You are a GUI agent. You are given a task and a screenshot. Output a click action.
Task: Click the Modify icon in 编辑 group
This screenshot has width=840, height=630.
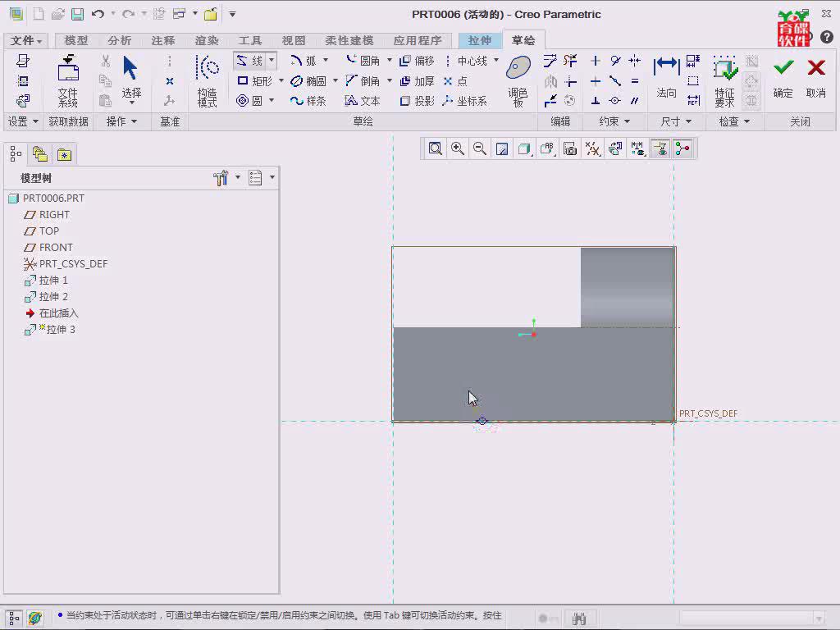click(550, 61)
